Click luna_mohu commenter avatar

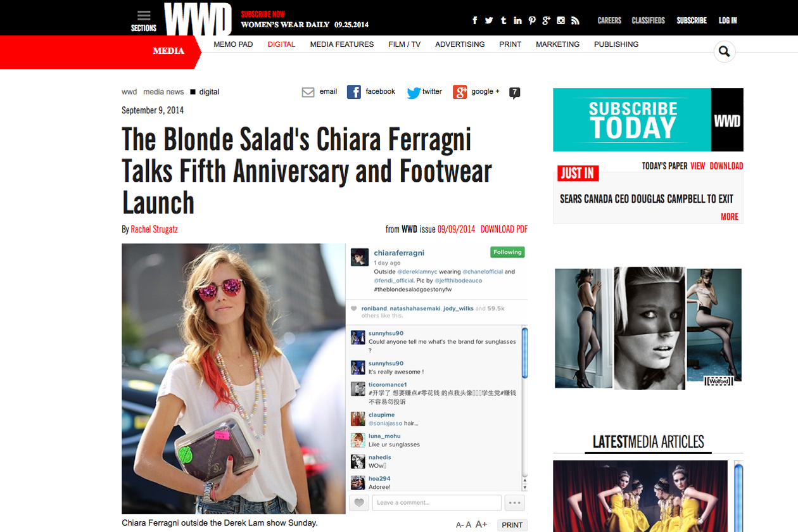click(x=358, y=440)
